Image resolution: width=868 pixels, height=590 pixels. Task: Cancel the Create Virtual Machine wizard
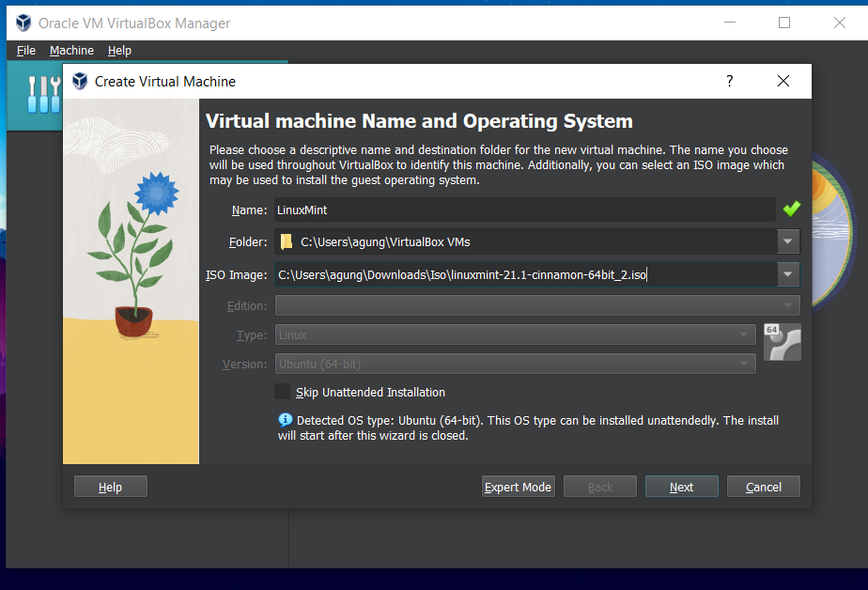763,487
